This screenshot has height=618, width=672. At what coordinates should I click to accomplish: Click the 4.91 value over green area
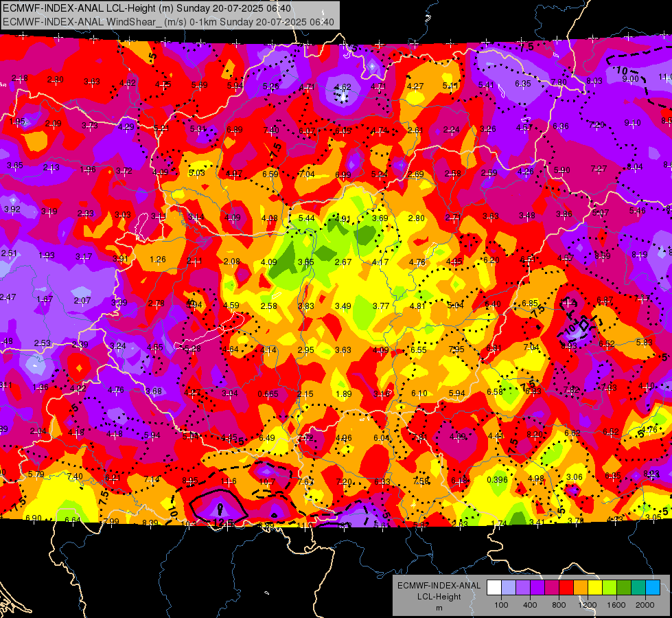(x=343, y=218)
